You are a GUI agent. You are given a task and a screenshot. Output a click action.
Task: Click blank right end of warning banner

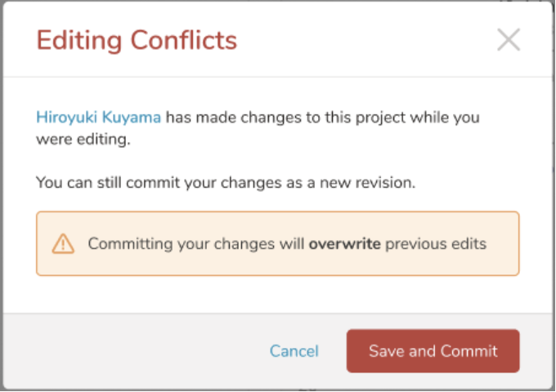[x=503, y=243]
